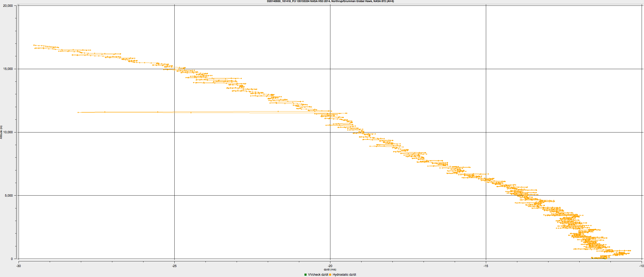Click the left end of the long horizontal outlier line
644x277 pixels.
pos(78,112)
